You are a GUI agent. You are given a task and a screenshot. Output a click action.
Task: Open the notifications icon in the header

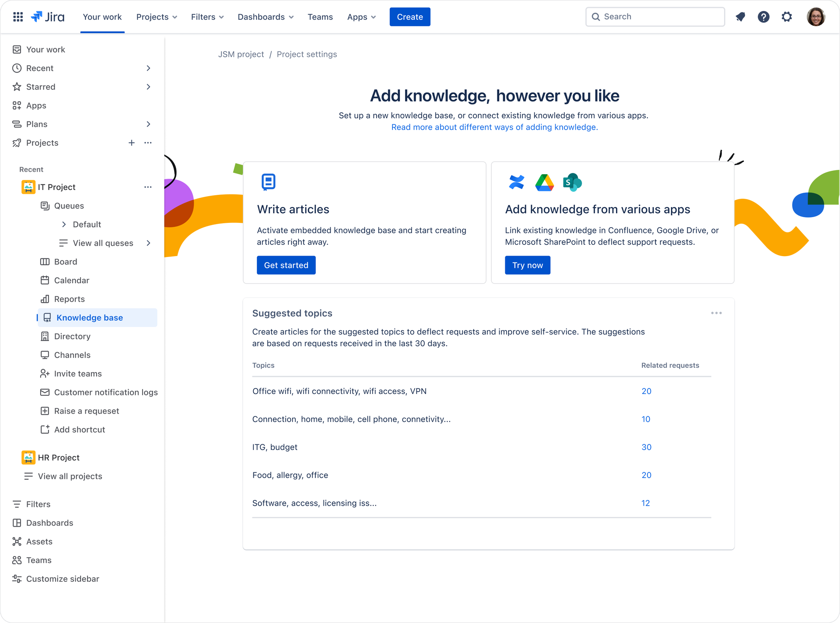(740, 17)
